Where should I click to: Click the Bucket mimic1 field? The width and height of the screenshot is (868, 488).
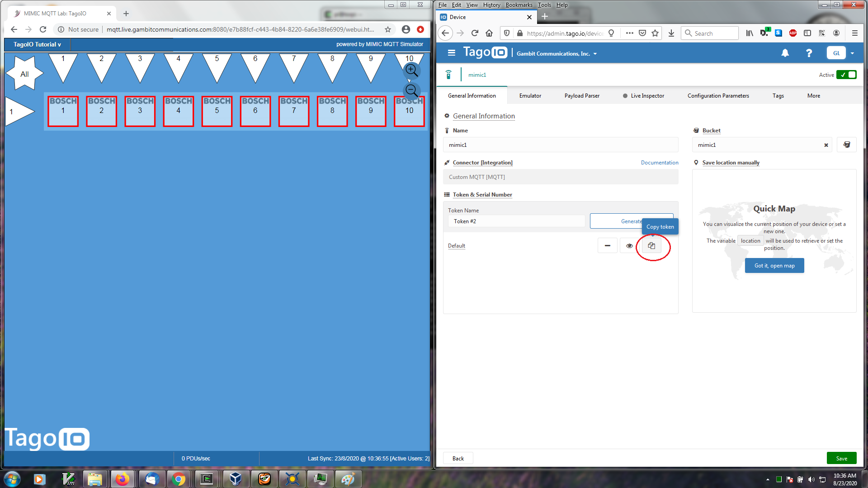pos(762,145)
